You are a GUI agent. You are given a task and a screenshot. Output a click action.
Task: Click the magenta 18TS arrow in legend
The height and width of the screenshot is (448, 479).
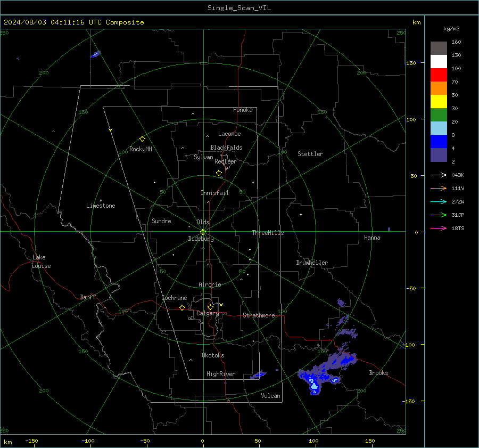439,228
